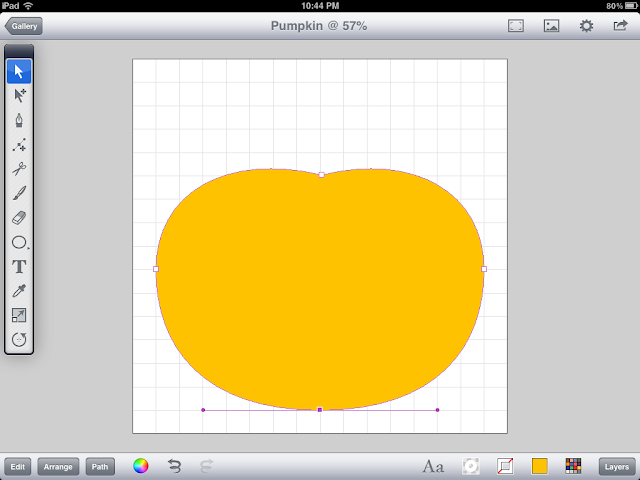The image size is (640, 480).
Task: Open the multicolor swatches grid
Action: point(573,466)
